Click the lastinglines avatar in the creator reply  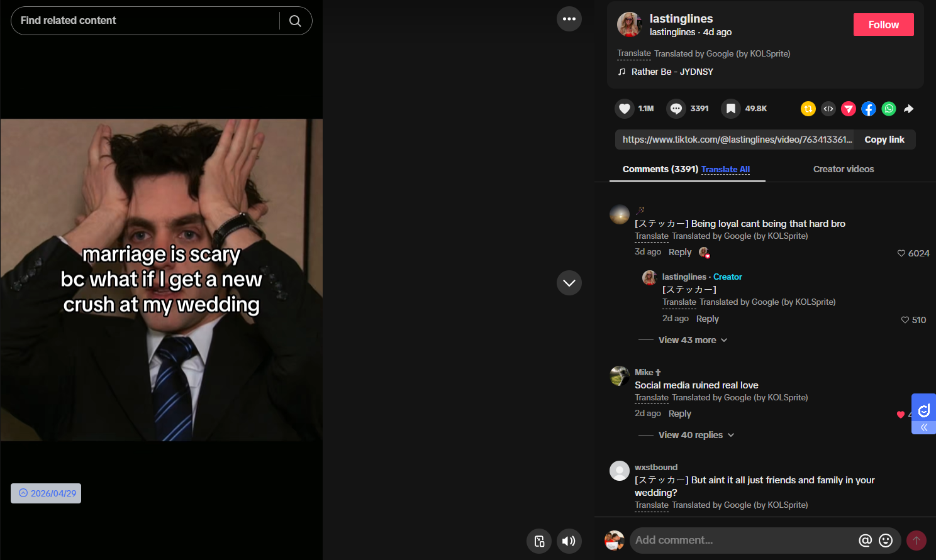point(650,277)
